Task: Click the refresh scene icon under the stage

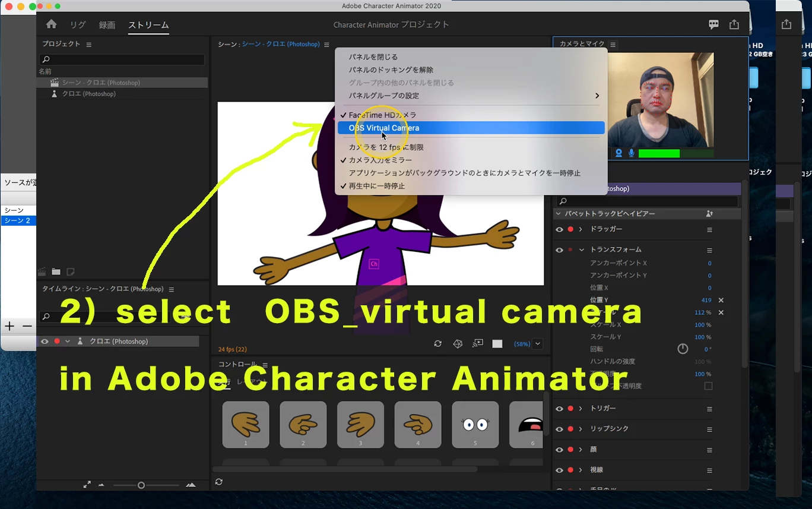Action: point(437,343)
